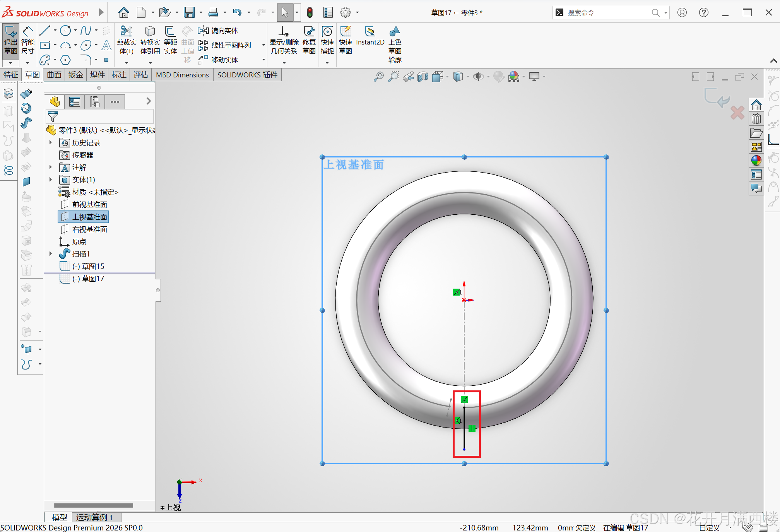Click Repair Sketch (修复草图)
The image size is (780, 532).
tap(309, 40)
